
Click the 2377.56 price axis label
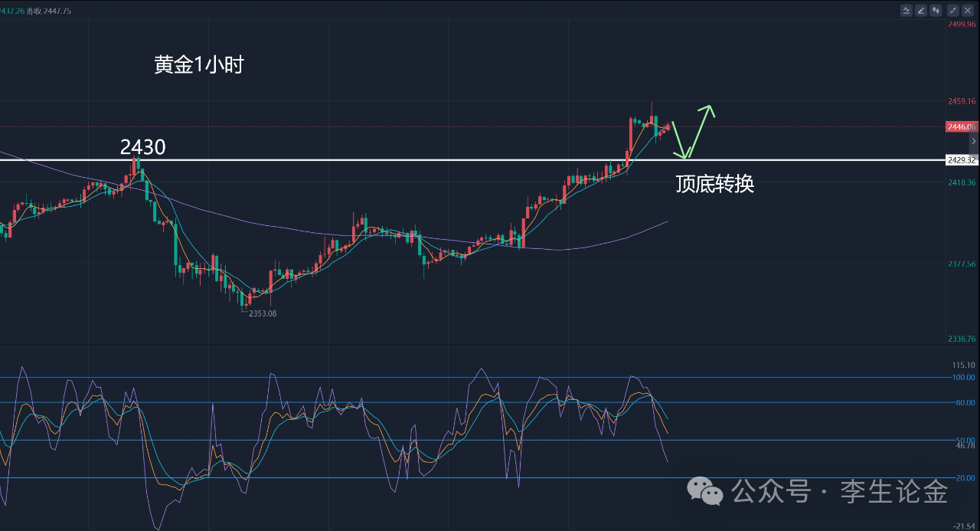pos(961,264)
